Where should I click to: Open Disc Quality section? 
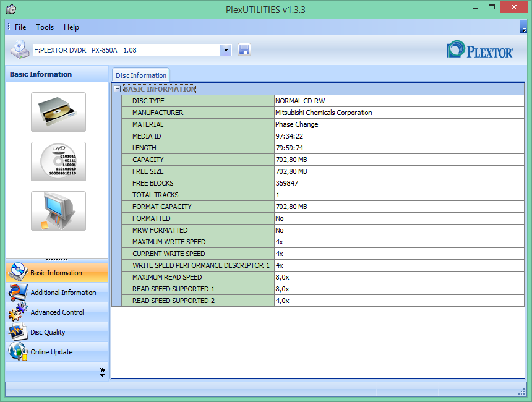pos(57,332)
